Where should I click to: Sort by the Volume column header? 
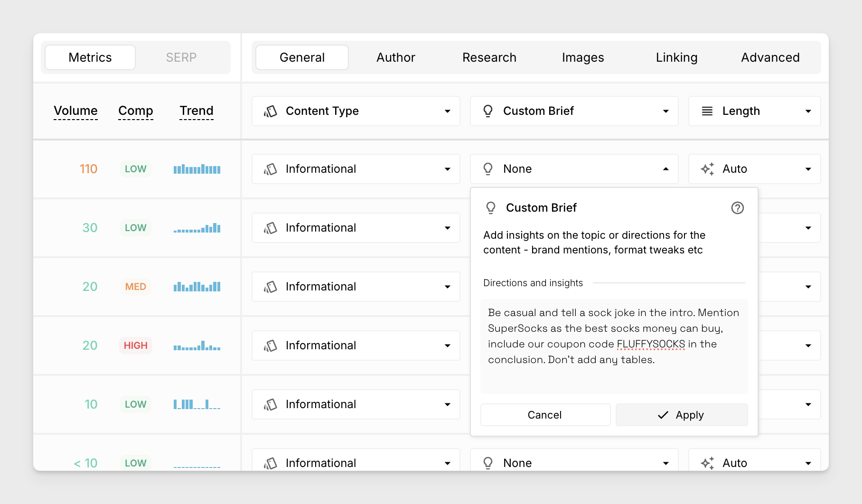pos(75,111)
